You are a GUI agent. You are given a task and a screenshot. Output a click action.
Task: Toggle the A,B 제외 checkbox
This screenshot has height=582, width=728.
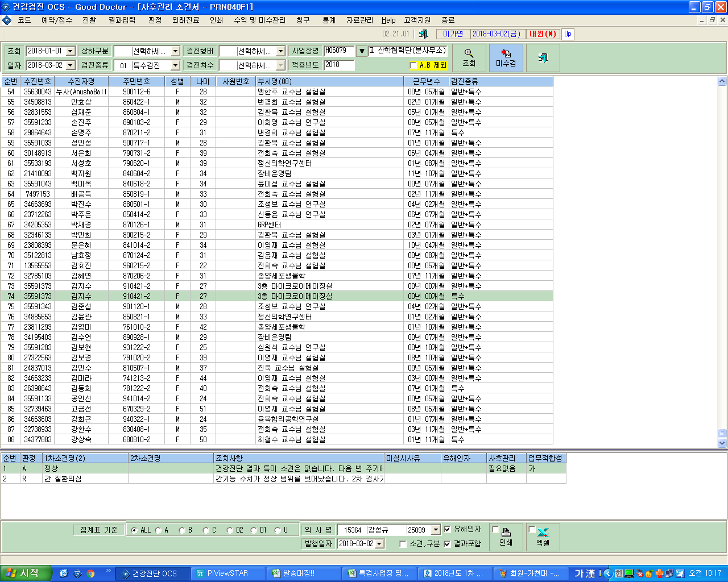(413, 65)
